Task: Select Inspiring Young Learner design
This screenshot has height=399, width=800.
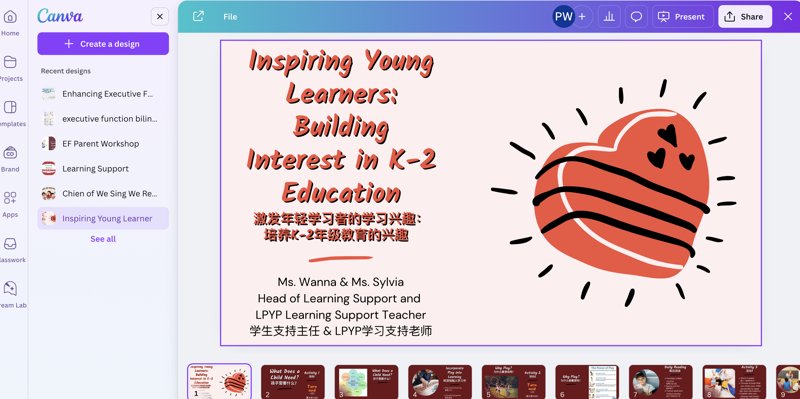Action: (x=103, y=218)
